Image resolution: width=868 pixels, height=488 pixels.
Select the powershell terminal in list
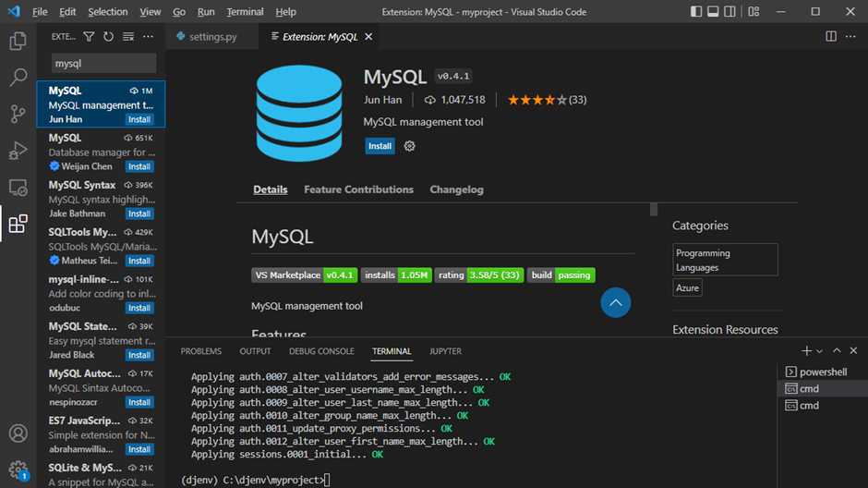(x=822, y=372)
